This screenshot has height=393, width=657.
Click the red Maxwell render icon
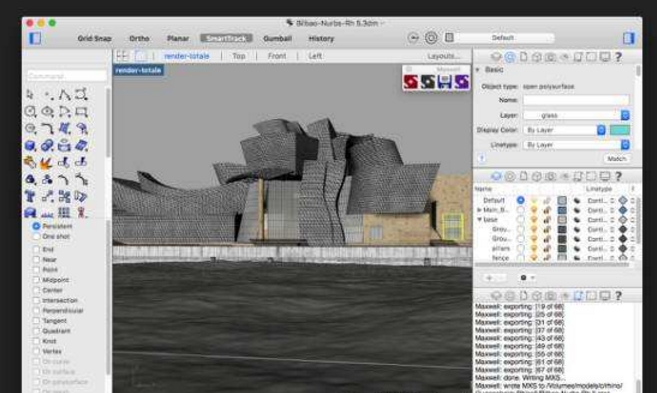pos(410,82)
